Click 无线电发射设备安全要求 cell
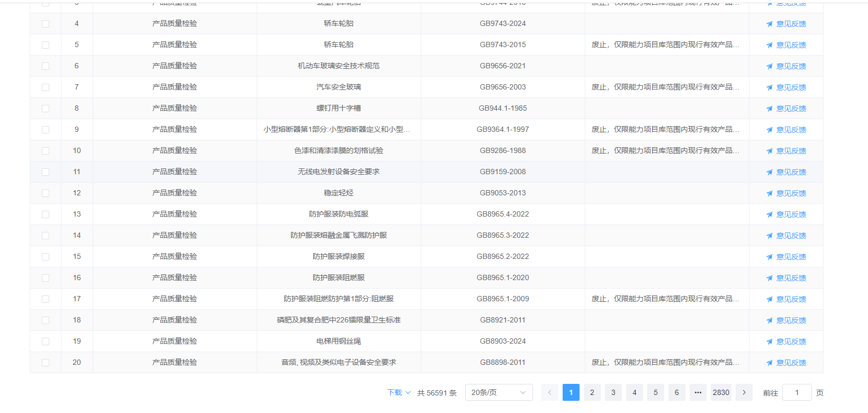Image resolution: width=868 pixels, height=413 pixels. tap(339, 172)
